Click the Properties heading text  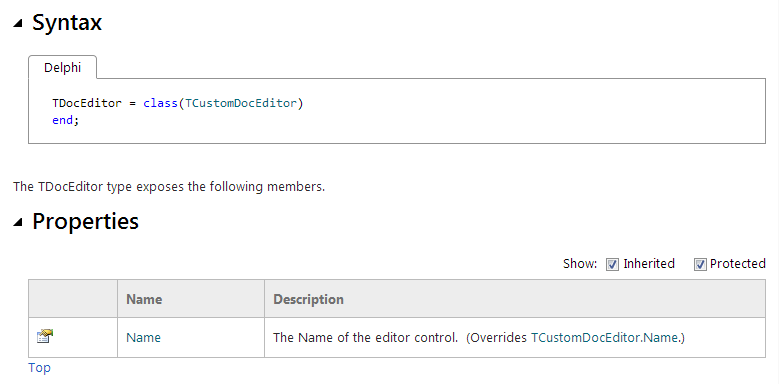(85, 222)
